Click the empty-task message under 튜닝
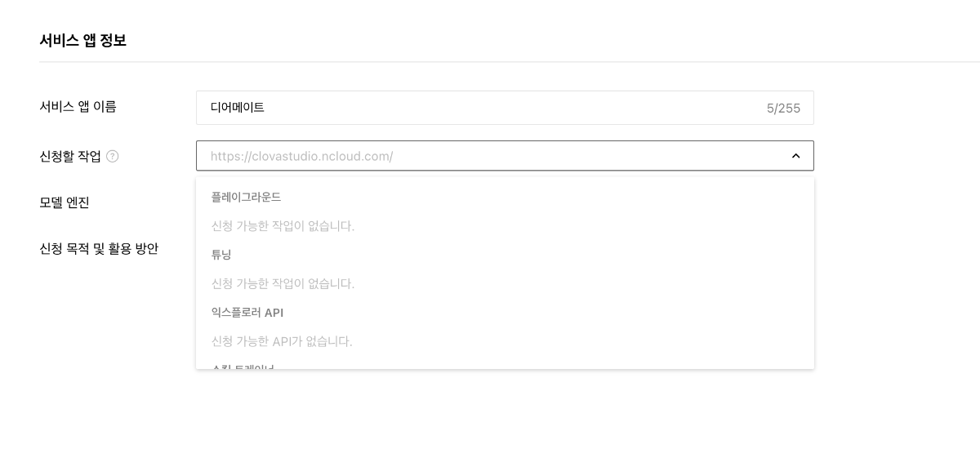The width and height of the screenshot is (980, 467). point(283,283)
